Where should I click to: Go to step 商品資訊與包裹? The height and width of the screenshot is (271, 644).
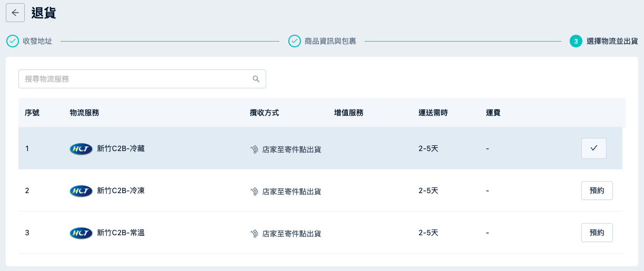click(x=330, y=41)
